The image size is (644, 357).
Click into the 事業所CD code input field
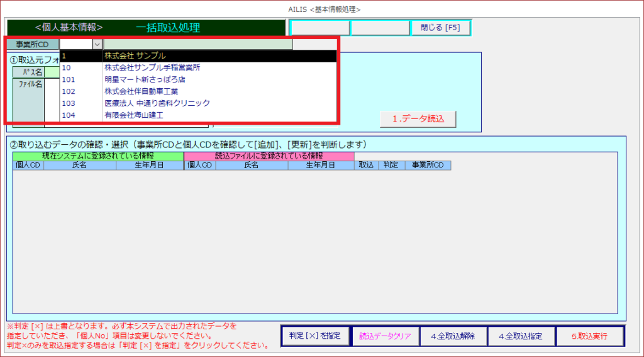pyautogui.click(x=75, y=44)
